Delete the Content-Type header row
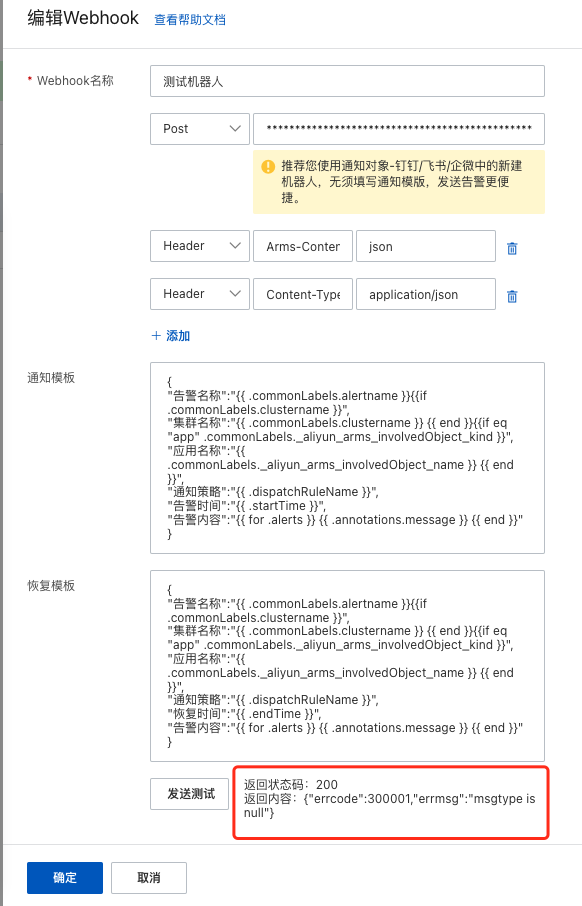 pyautogui.click(x=512, y=296)
